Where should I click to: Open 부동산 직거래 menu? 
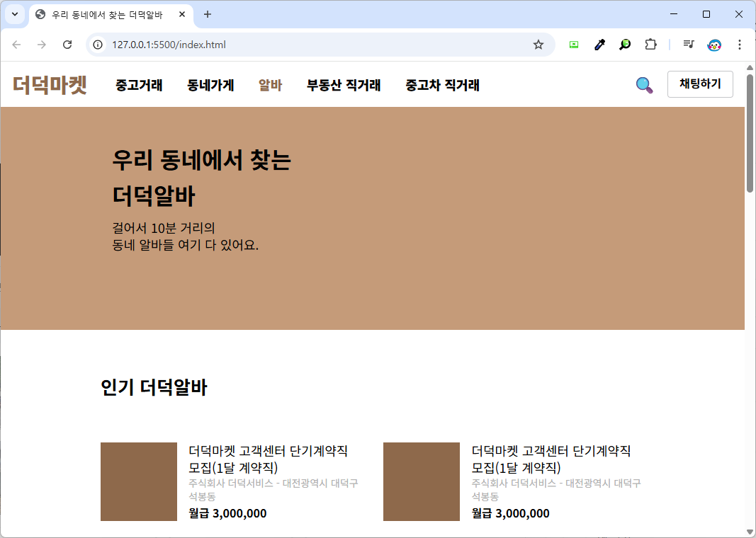coord(344,85)
